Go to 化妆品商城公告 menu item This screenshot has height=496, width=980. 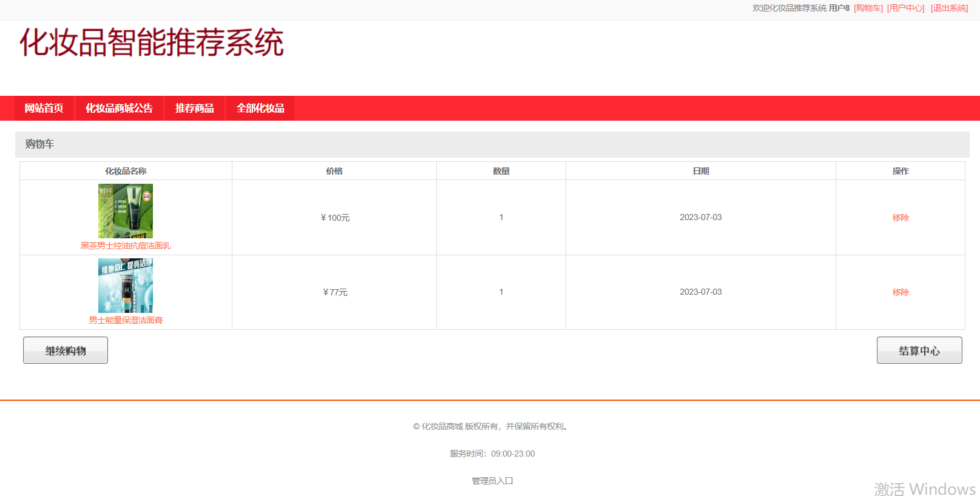(119, 108)
